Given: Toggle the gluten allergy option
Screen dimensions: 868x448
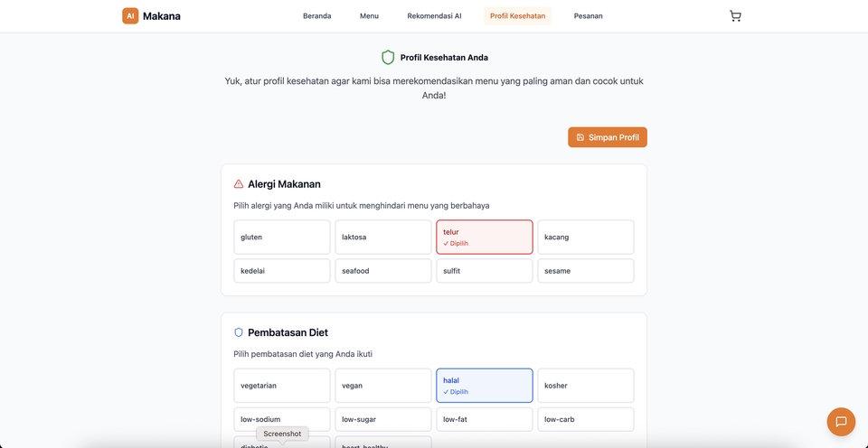Looking at the screenshot, I should tap(282, 238).
